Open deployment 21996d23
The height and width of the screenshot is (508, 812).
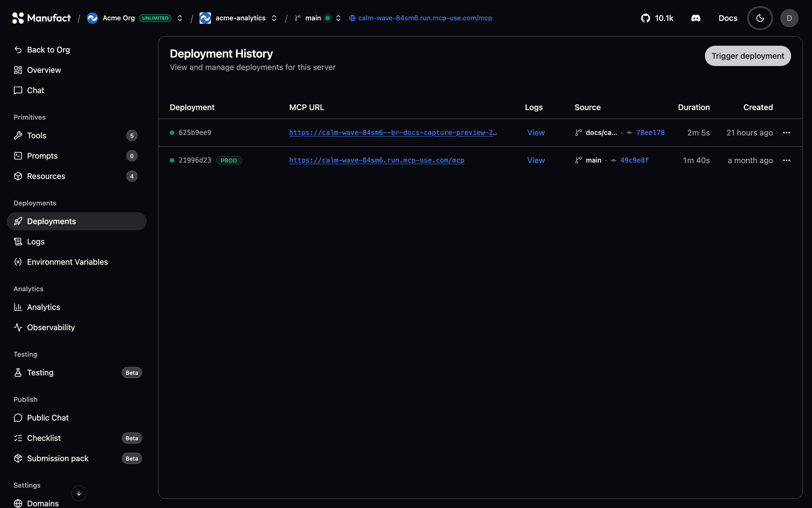[195, 160]
